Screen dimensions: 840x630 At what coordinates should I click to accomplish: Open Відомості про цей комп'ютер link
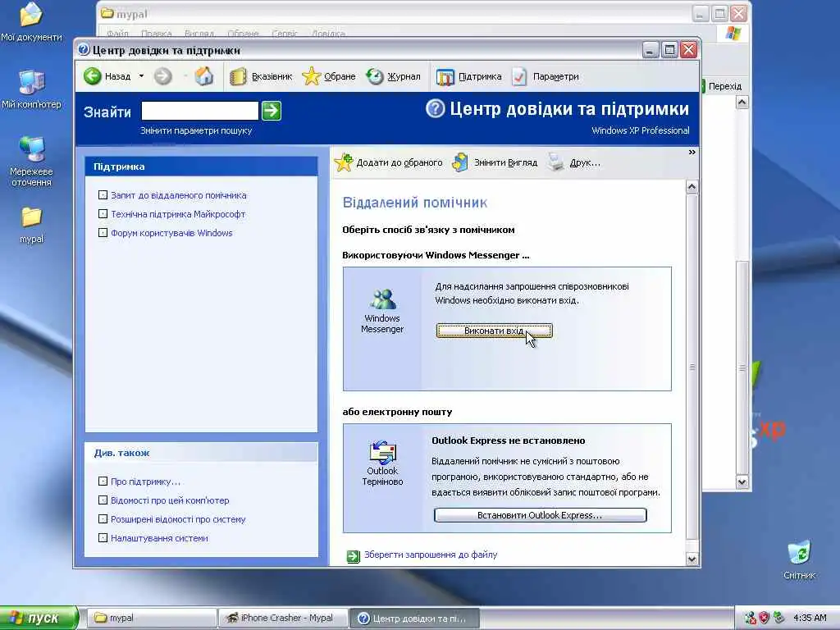(170, 500)
